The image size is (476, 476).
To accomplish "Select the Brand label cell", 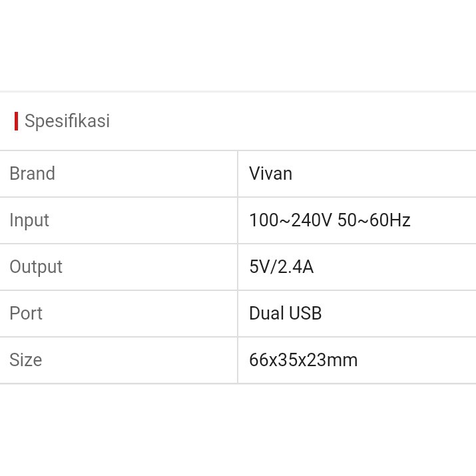I will click(x=32, y=174).
